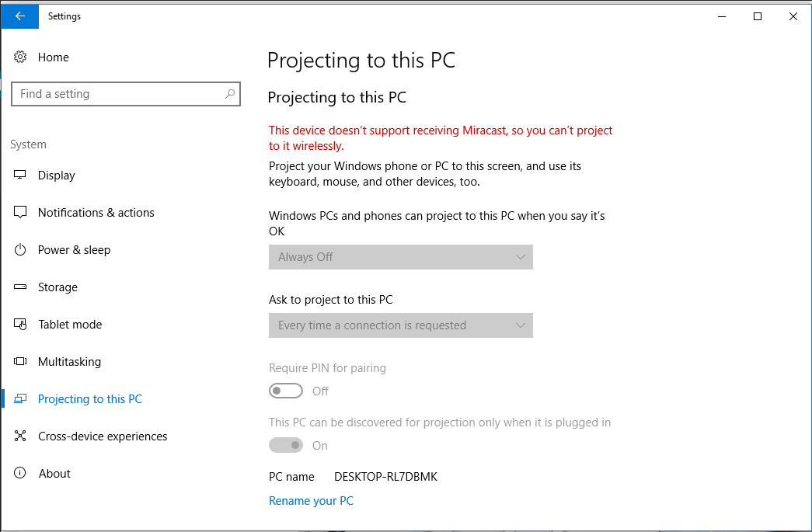
Task: Select the Storage drive icon
Action: pyautogui.click(x=20, y=287)
